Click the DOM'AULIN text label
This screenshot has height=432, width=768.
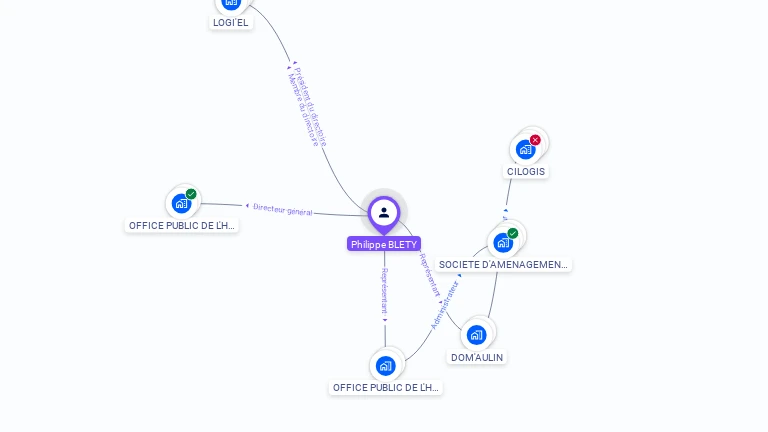477,358
